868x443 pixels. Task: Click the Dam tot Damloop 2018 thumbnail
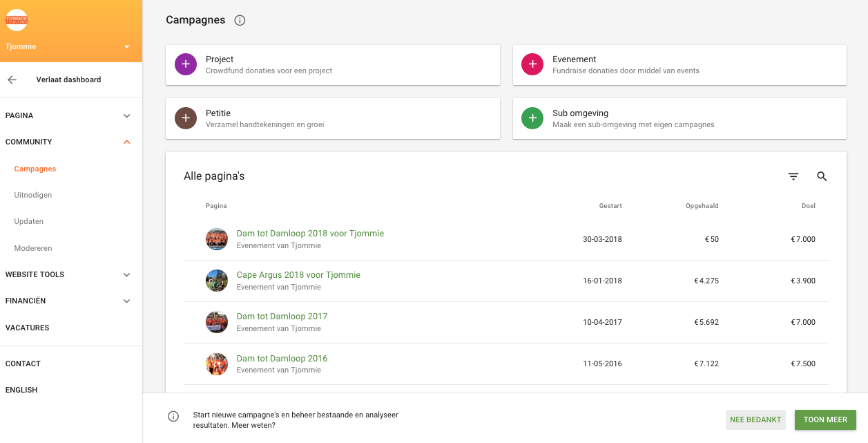[x=217, y=239]
